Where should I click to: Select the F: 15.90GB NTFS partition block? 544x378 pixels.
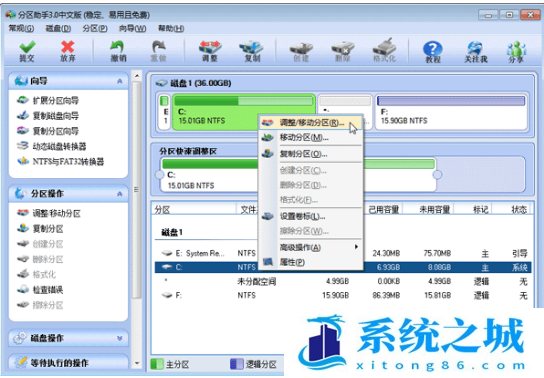451,112
